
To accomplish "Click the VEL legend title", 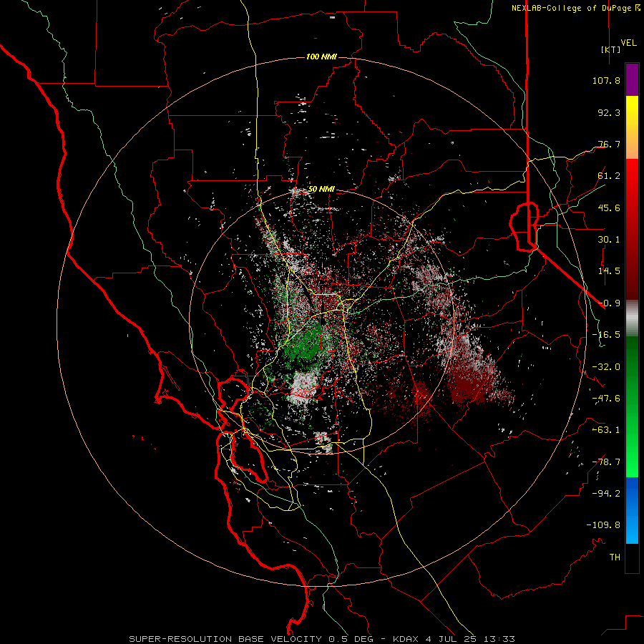I will pos(628,43).
